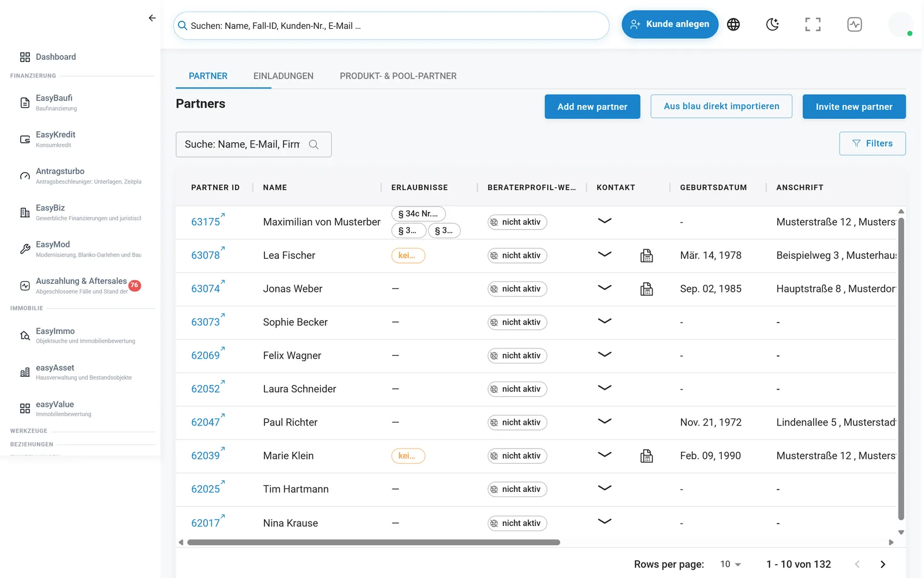Open contact document icon for Marie Klein

pos(647,456)
